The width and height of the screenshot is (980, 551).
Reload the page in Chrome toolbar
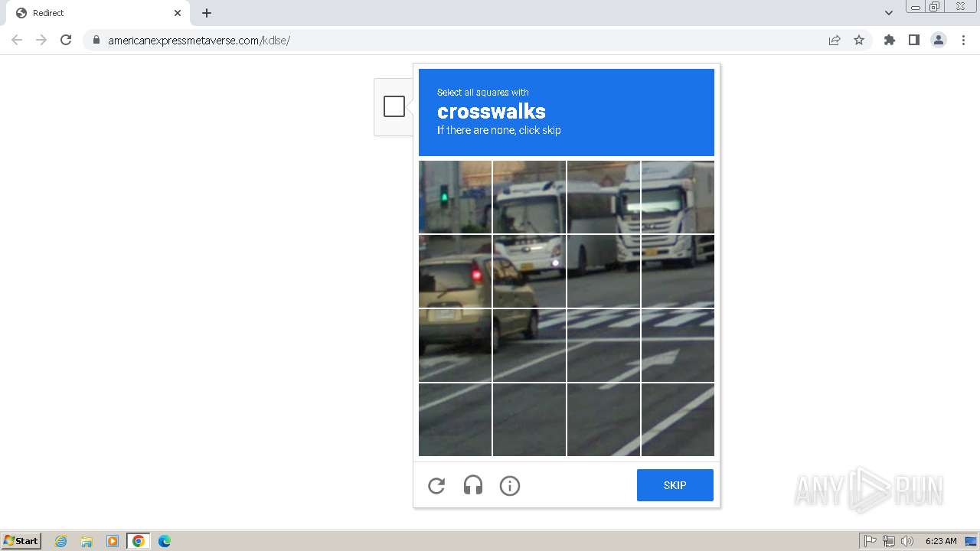[66, 40]
